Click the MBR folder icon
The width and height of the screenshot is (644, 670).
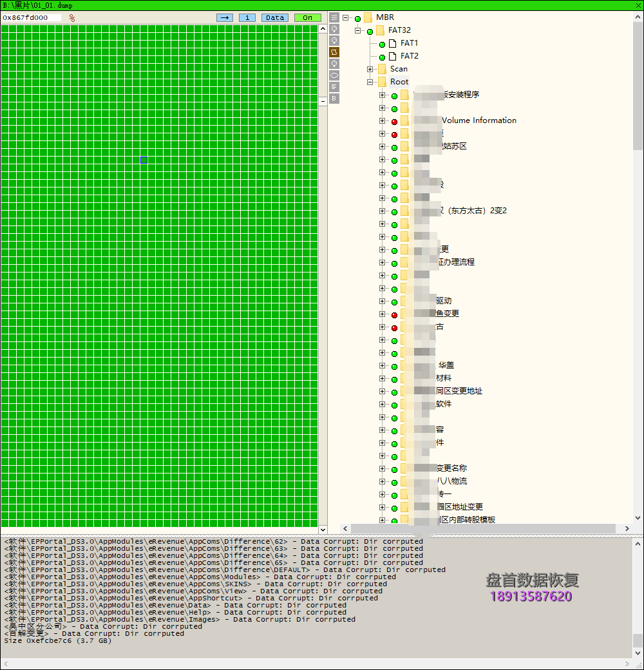(x=368, y=17)
